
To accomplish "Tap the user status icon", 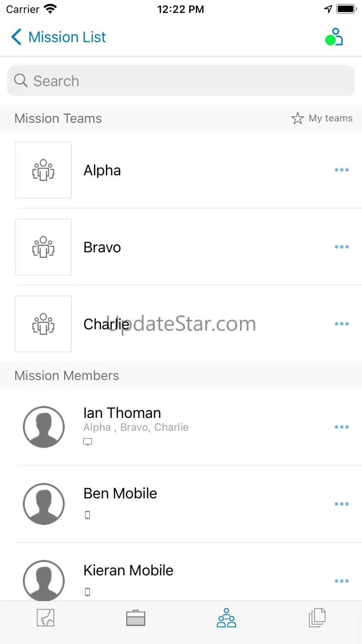I will coord(334,37).
